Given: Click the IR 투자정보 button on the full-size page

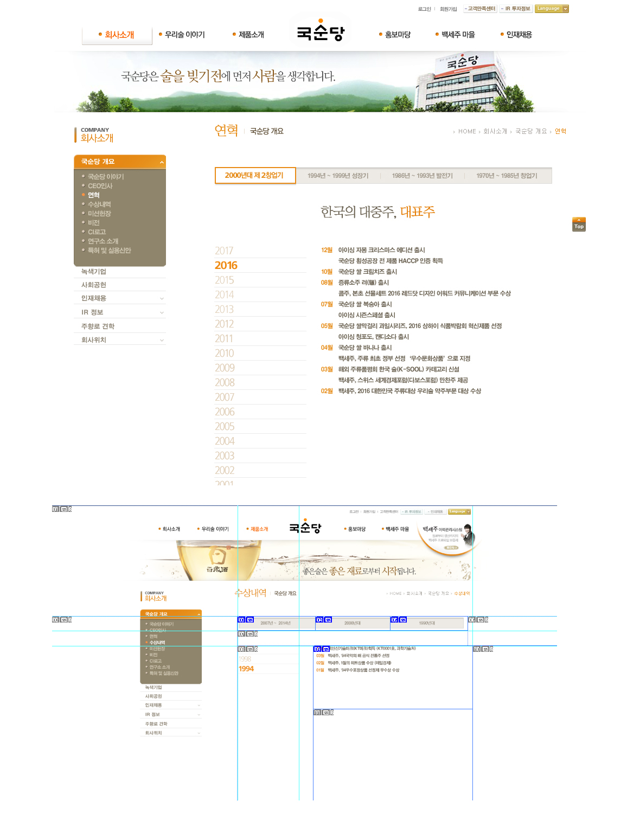Looking at the screenshot, I should (x=516, y=9).
